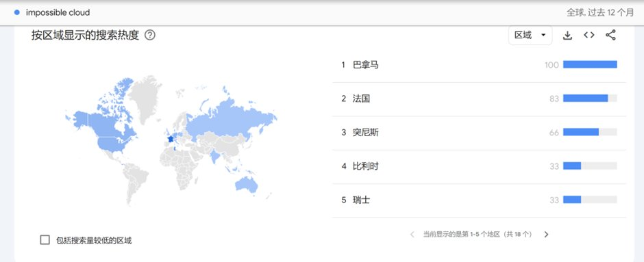Open the 瑞士 region entry

coord(479,200)
